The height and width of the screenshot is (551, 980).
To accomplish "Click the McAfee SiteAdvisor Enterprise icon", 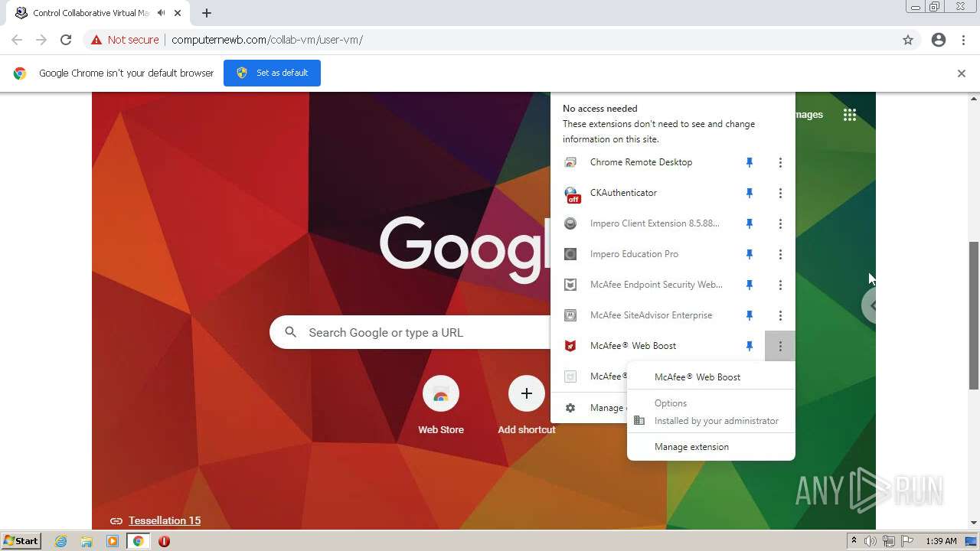I will (x=570, y=315).
